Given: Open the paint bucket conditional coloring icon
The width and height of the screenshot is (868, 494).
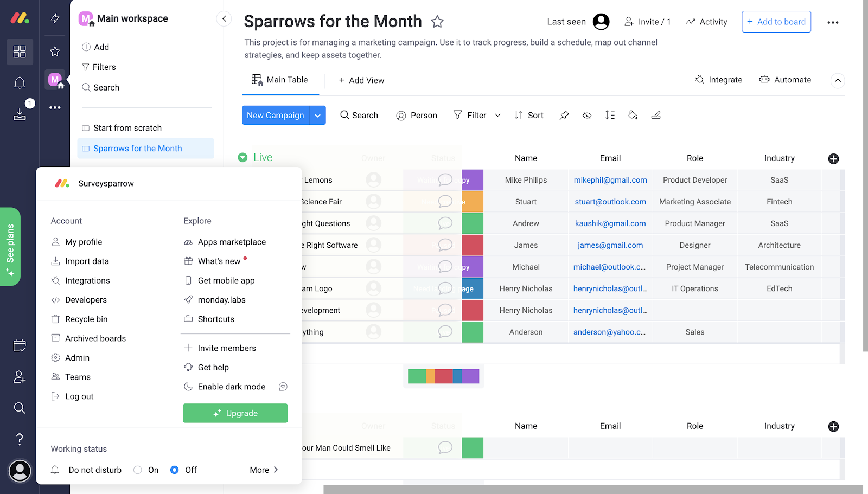Looking at the screenshot, I should click(633, 115).
